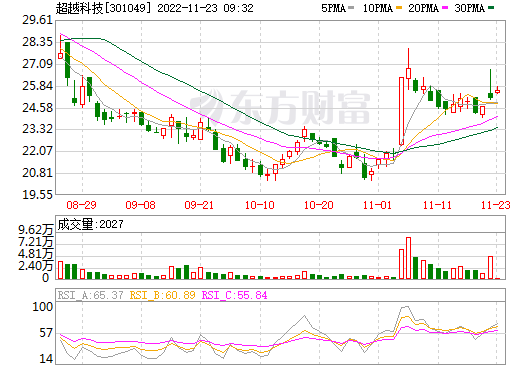This screenshot has width=520, height=365.
Task: Click the RSI_C:55.84 indicator label
Action: click(x=235, y=295)
